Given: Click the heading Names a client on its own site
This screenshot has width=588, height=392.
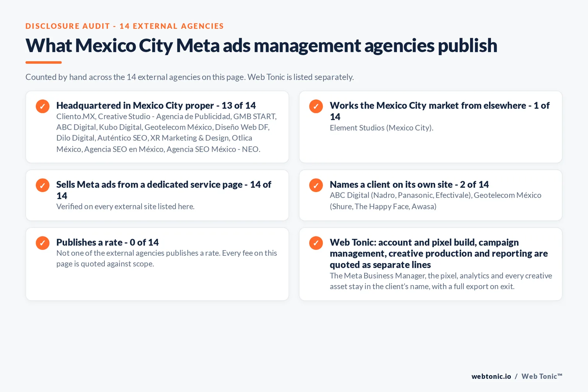Looking at the screenshot, I should pyautogui.click(x=409, y=184).
